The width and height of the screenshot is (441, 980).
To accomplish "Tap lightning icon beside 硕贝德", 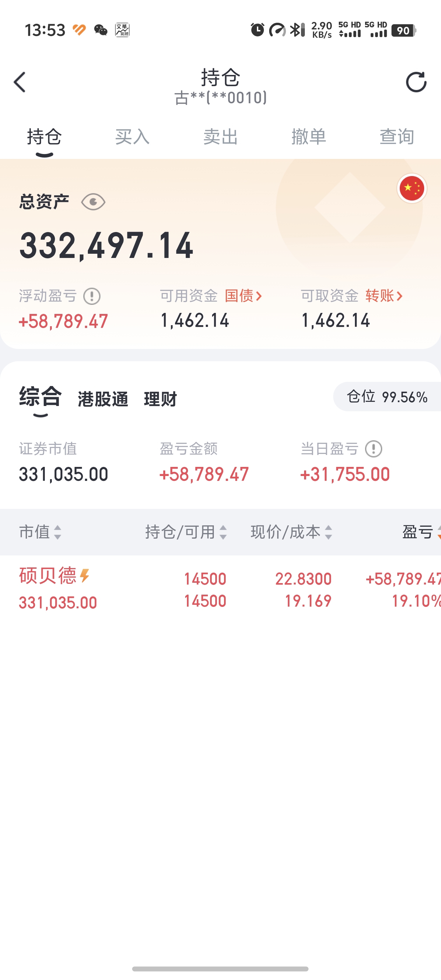I will pyautogui.click(x=85, y=576).
